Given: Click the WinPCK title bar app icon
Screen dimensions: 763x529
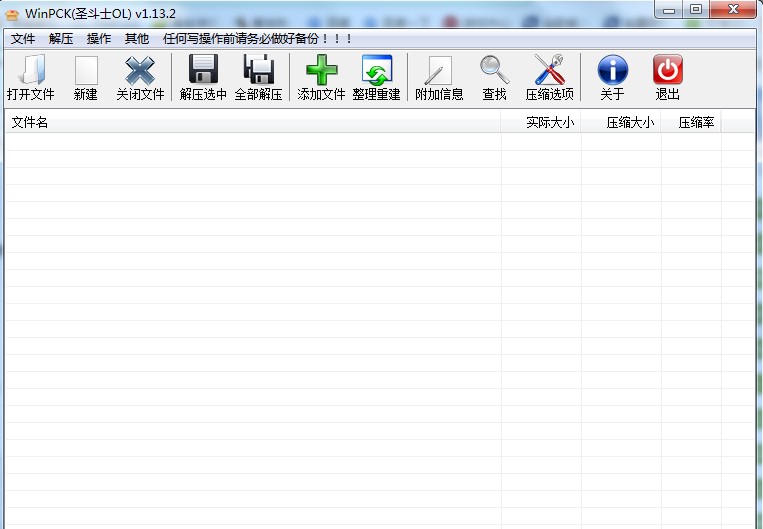Looking at the screenshot, I should pyautogui.click(x=12, y=15).
